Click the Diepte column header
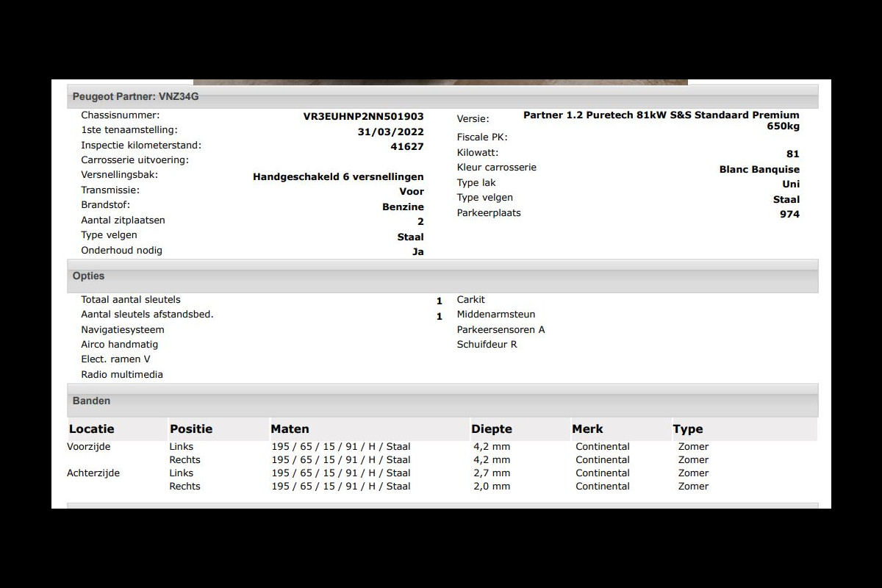Viewport: 882px width, 588px height. point(492,429)
